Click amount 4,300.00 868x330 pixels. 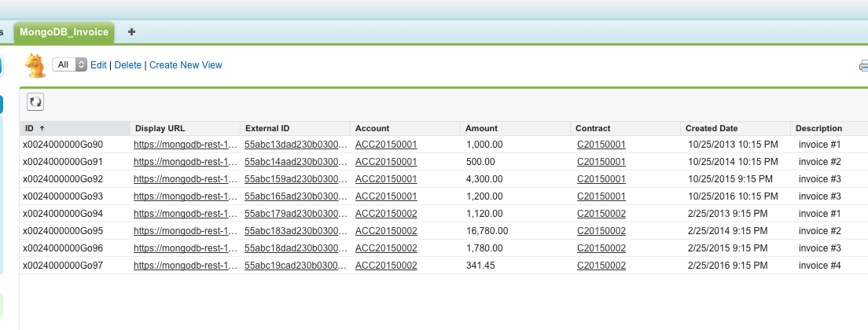[484, 179]
